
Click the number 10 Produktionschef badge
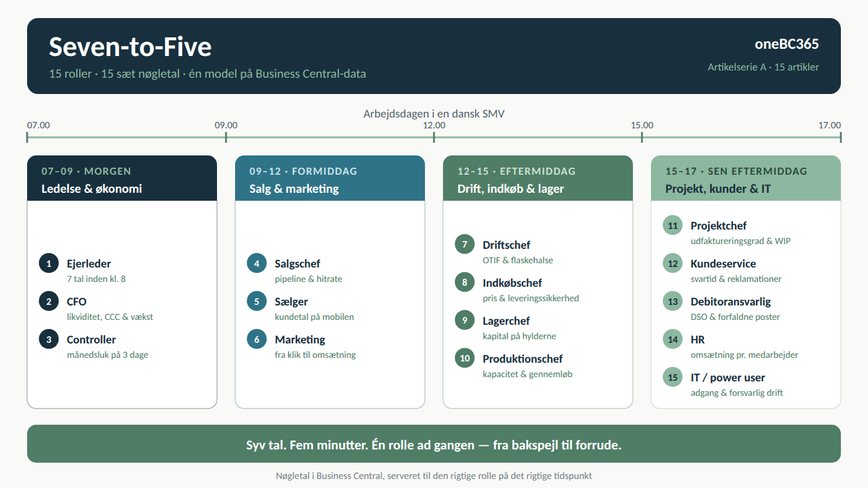tap(465, 358)
